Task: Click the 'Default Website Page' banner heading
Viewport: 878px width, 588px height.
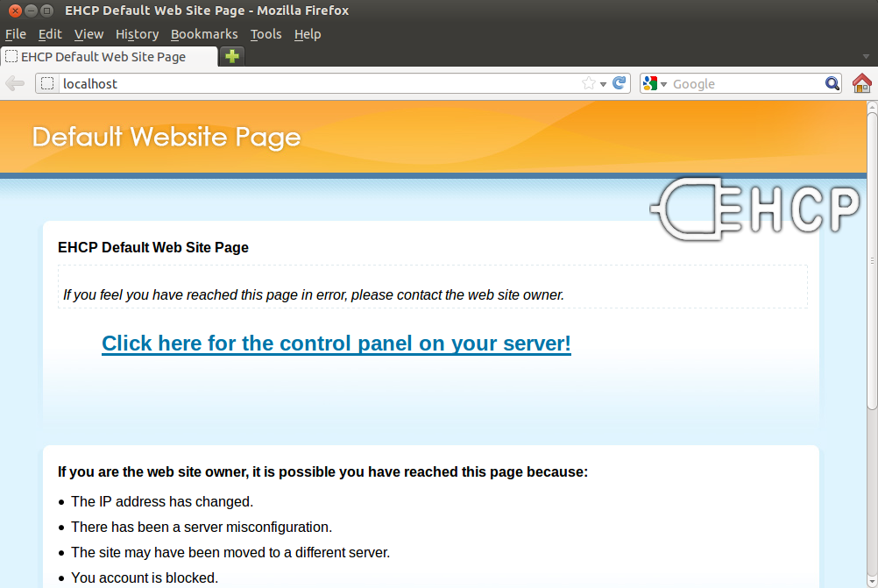Action: point(166,138)
